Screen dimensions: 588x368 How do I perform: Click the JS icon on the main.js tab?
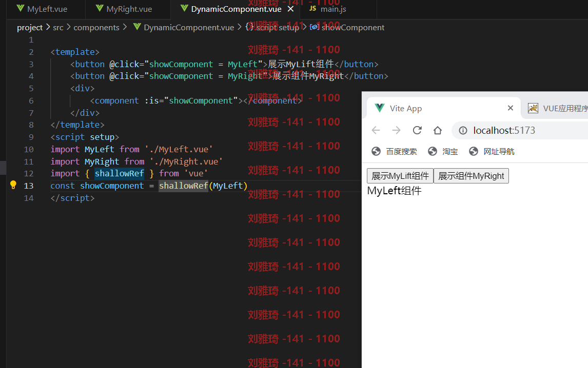(x=313, y=9)
